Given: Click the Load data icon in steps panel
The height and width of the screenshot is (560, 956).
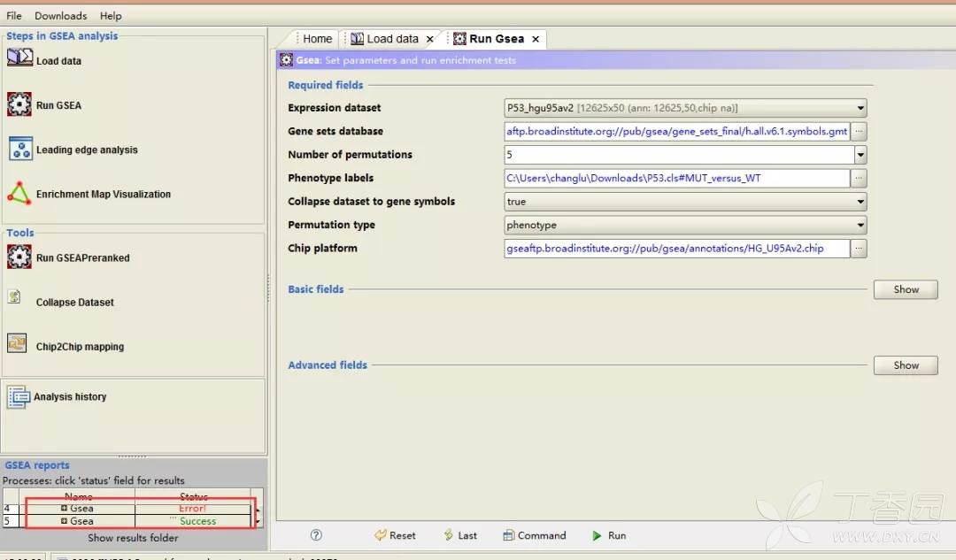Looking at the screenshot, I should tap(19, 58).
